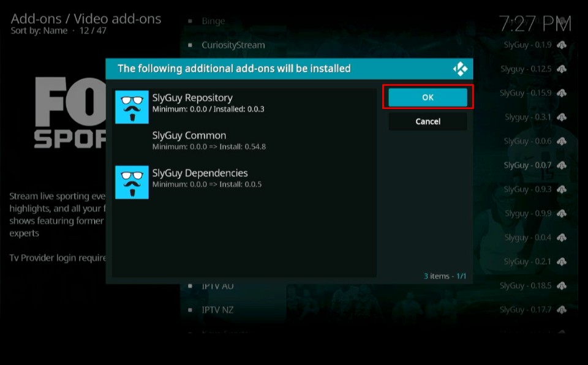Click cloud download icon beside Slyguy 0.0.4
This screenshot has width=588, height=365.
[x=562, y=238]
